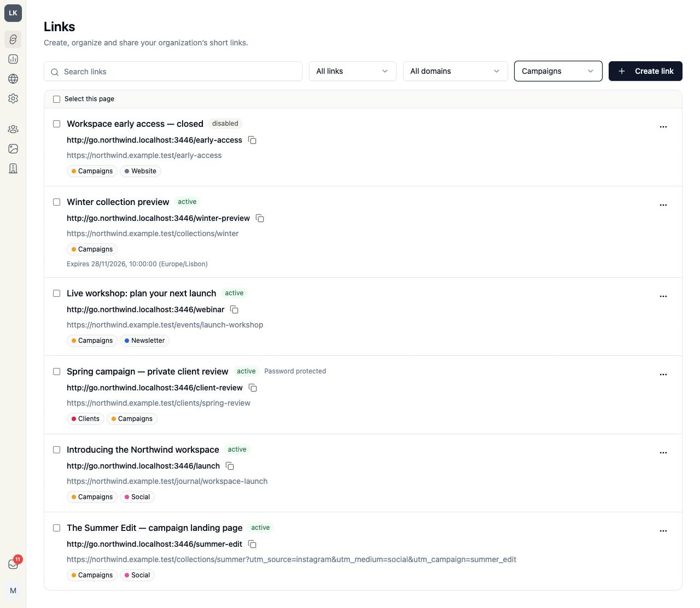Image resolution: width=700 pixels, height=608 pixels.
Task: Click the Create link button
Action: pyautogui.click(x=645, y=71)
